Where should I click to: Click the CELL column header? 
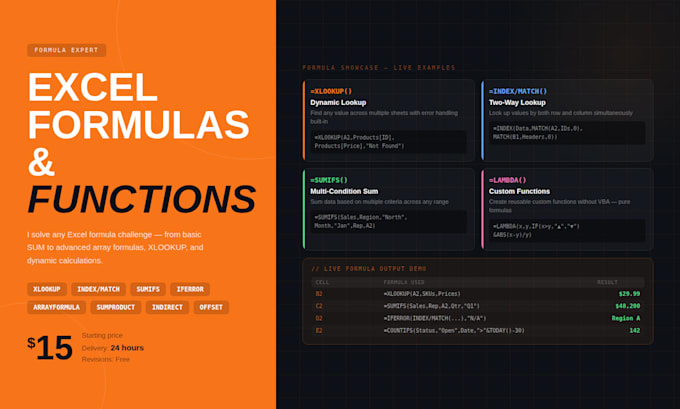[x=322, y=282]
